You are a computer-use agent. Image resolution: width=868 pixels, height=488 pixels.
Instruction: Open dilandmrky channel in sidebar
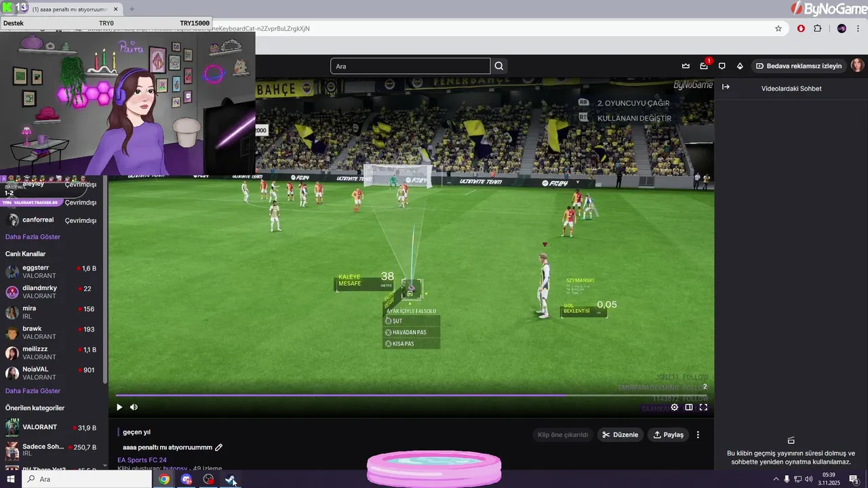coord(51,292)
